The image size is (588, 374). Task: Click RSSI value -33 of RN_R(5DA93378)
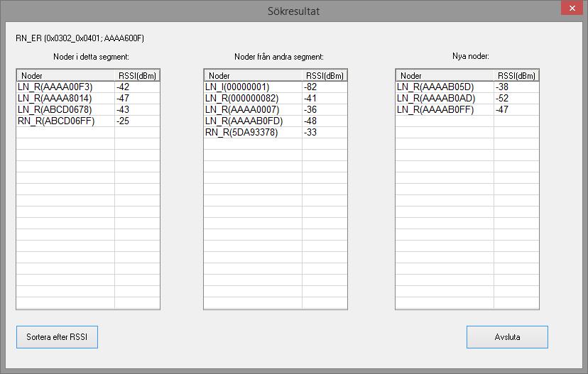(310, 132)
